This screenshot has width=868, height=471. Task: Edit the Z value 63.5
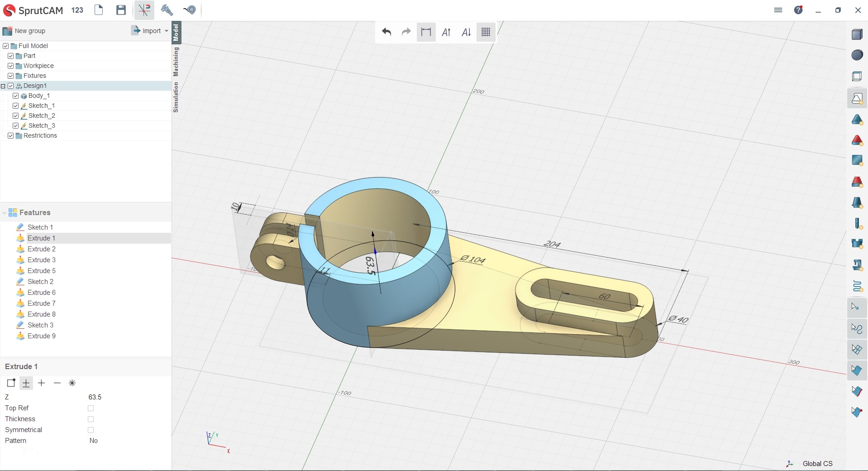tap(95, 397)
